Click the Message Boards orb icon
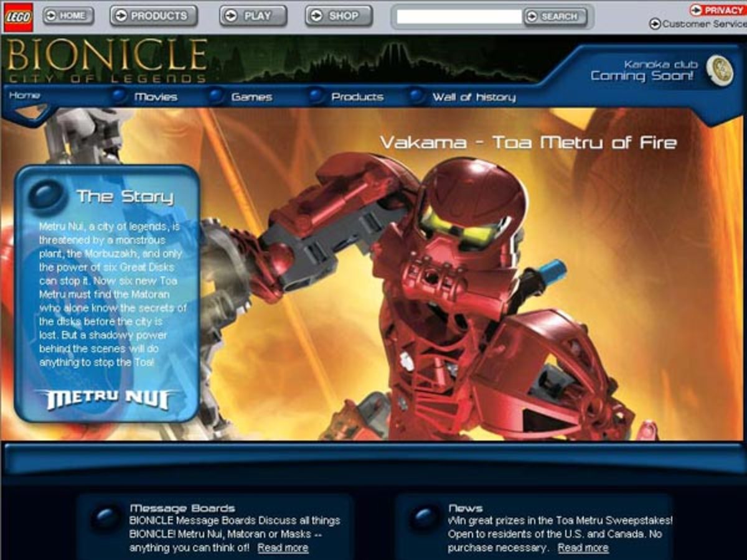747x560 pixels. [x=106, y=518]
